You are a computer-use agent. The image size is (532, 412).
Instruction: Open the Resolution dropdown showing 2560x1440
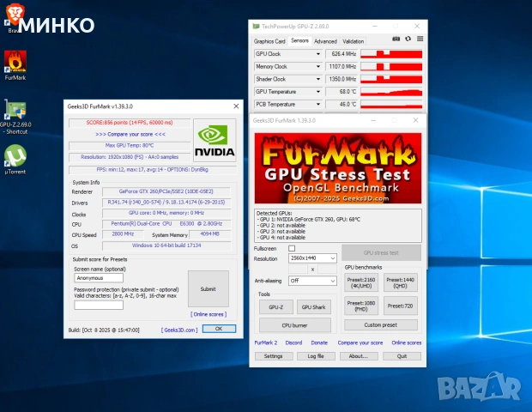click(x=312, y=258)
